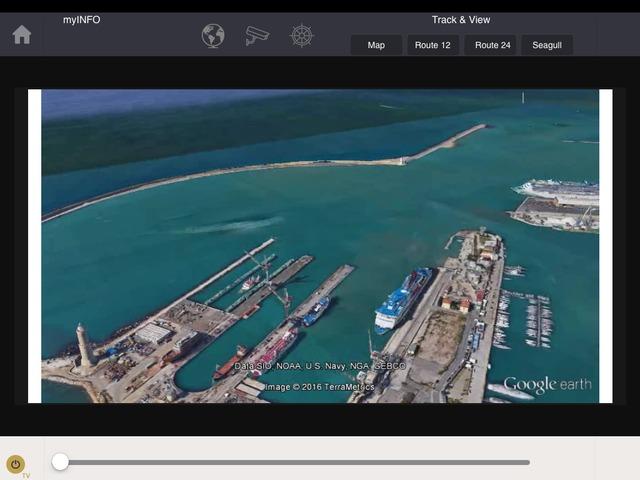Viewport: 640px width, 480px height.
Task: Click the myINFO title label
Action: (x=81, y=19)
